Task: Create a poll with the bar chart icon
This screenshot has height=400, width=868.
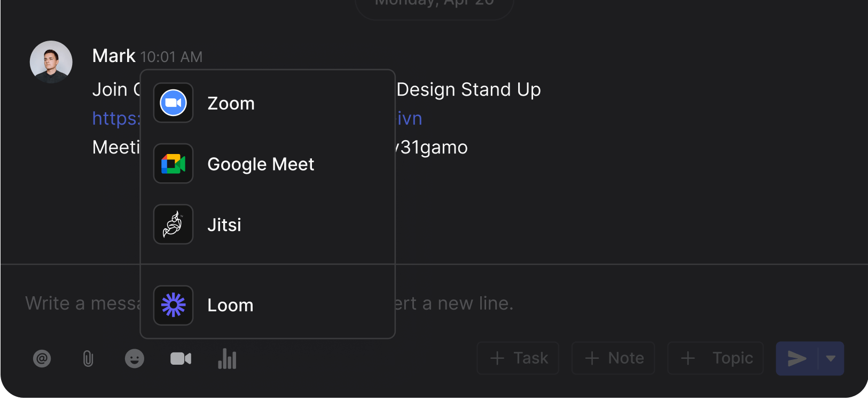Action: 227,358
